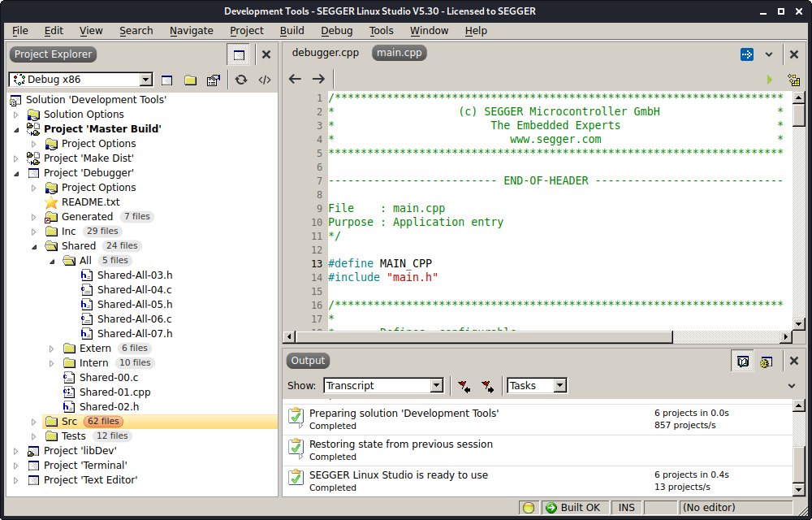
Task: Navigate back with the left arrow
Action: click(295, 79)
